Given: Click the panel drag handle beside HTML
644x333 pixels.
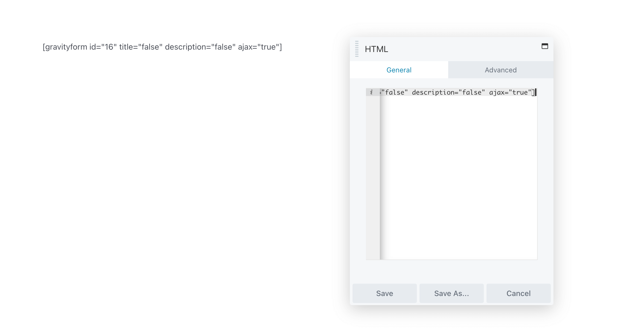Looking at the screenshot, I should click(357, 49).
